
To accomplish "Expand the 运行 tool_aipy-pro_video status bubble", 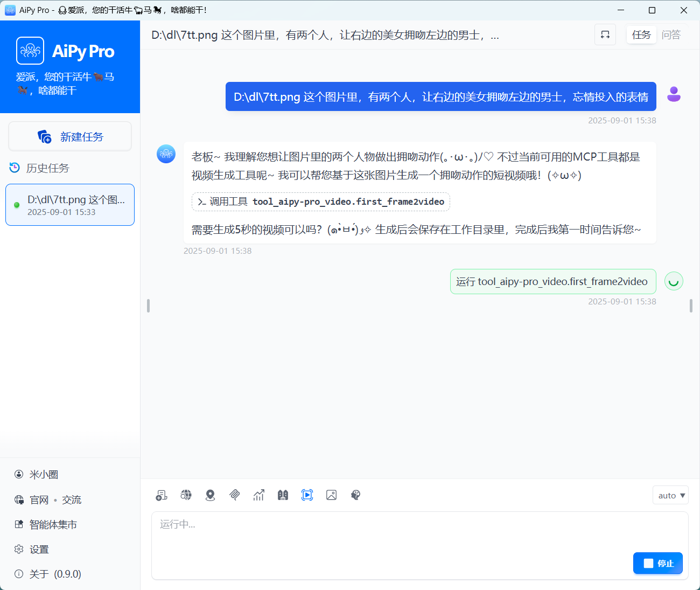I will click(x=552, y=281).
